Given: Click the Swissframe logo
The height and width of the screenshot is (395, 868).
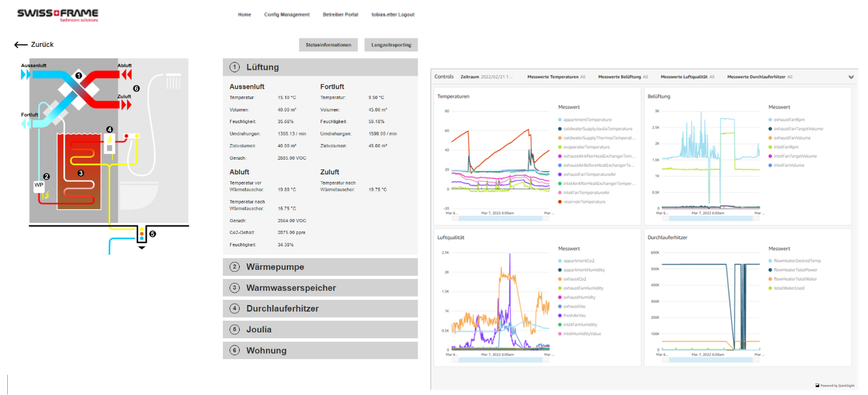Looking at the screenshot, I should (x=59, y=15).
